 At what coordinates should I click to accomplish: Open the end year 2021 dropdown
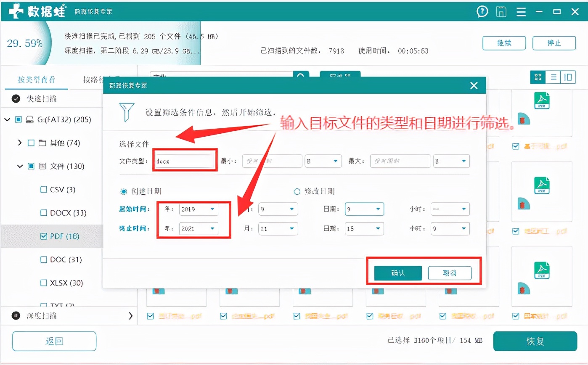pos(199,229)
